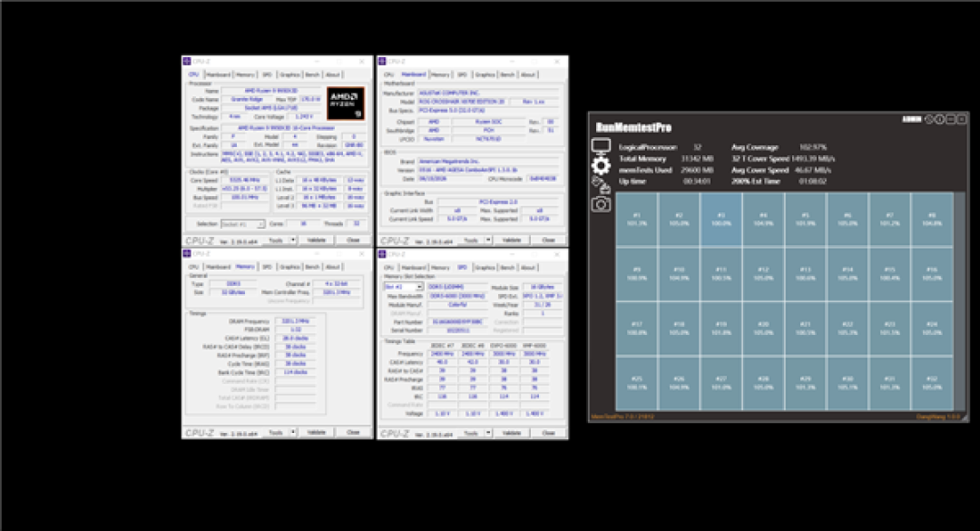
Task: Click the Avg Coverage value in RunMemtestPro
Action: coord(813,147)
